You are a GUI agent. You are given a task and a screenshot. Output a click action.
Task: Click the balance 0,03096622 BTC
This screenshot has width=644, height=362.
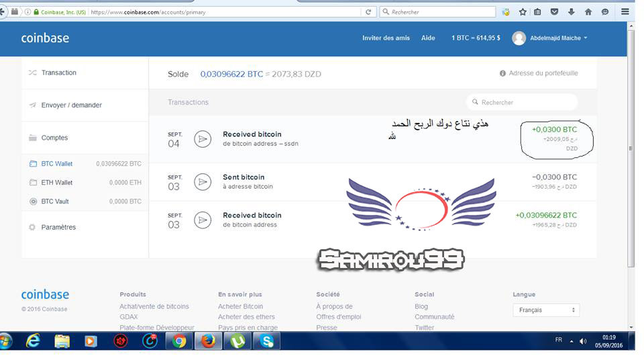coord(231,74)
